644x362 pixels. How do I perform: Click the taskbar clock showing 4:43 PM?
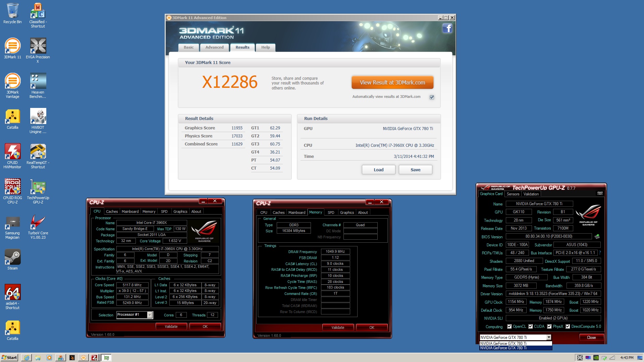[x=627, y=358]
